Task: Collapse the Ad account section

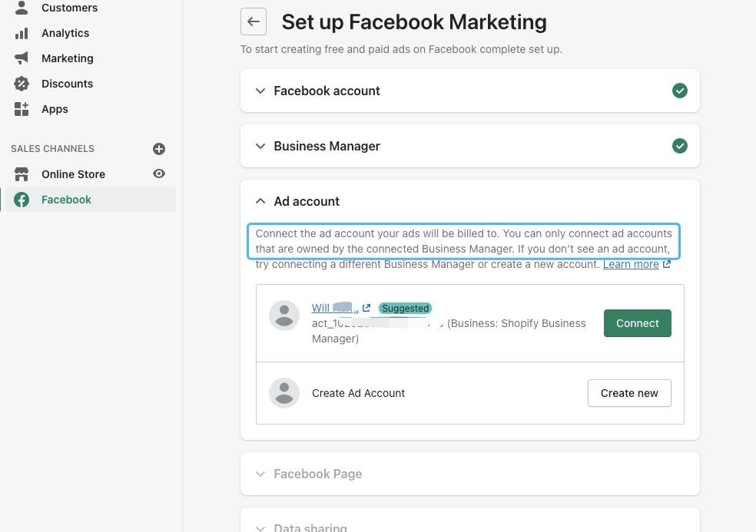Action: (x=260, y=201)
